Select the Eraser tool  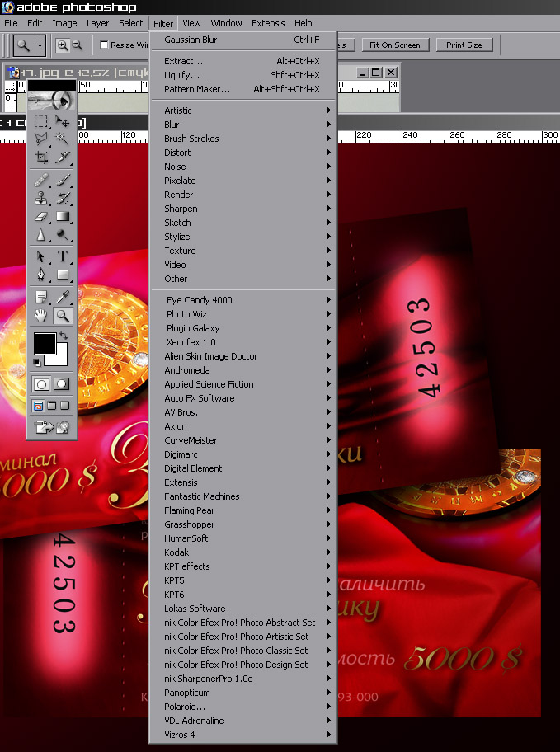41,216
